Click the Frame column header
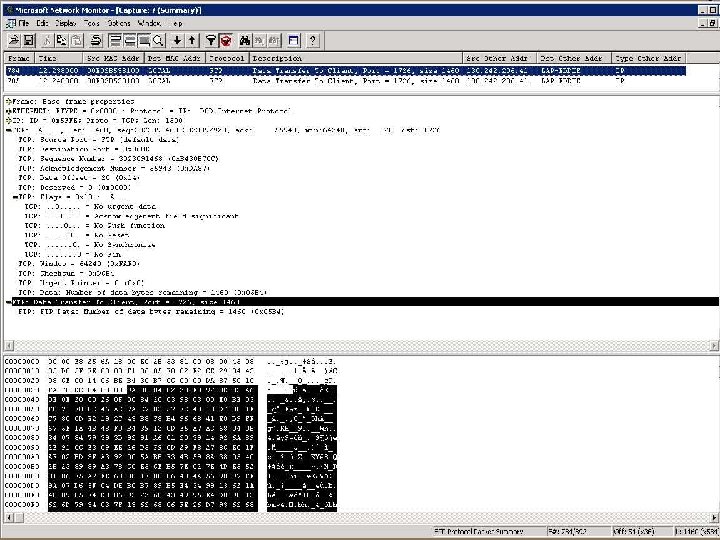This screenshot has width=720, height=540. (x=19, y=58)
